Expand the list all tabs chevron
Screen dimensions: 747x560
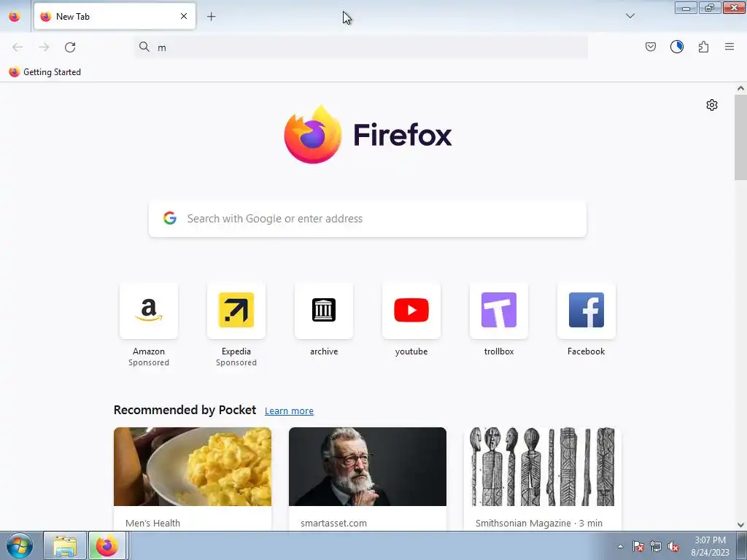coord(630,16)
